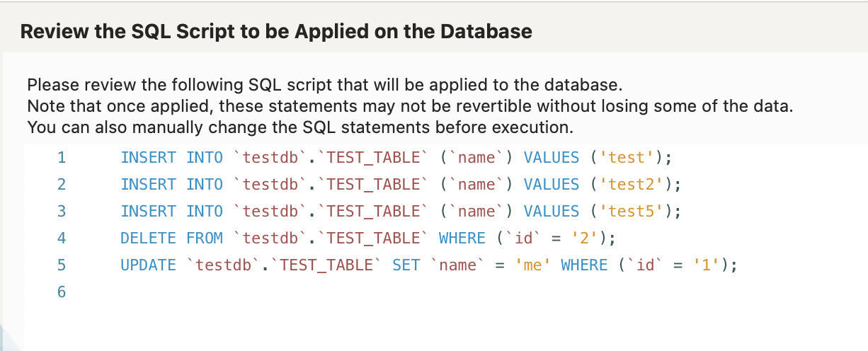868x351 pixels.
Task: Click WHERE keyword in the UPDATE statement
Action: click(x=584, y=265)
